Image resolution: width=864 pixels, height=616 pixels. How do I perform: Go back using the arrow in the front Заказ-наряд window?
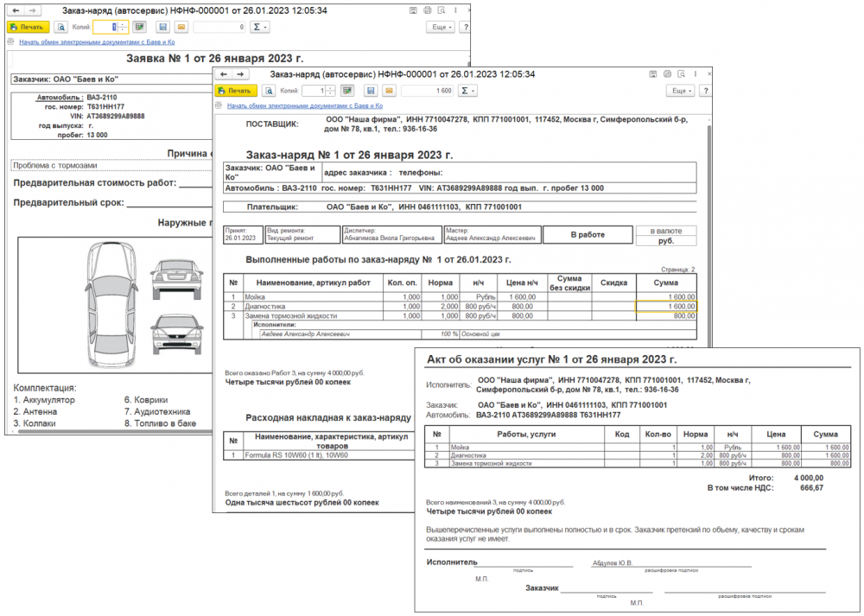click(224, 74)
